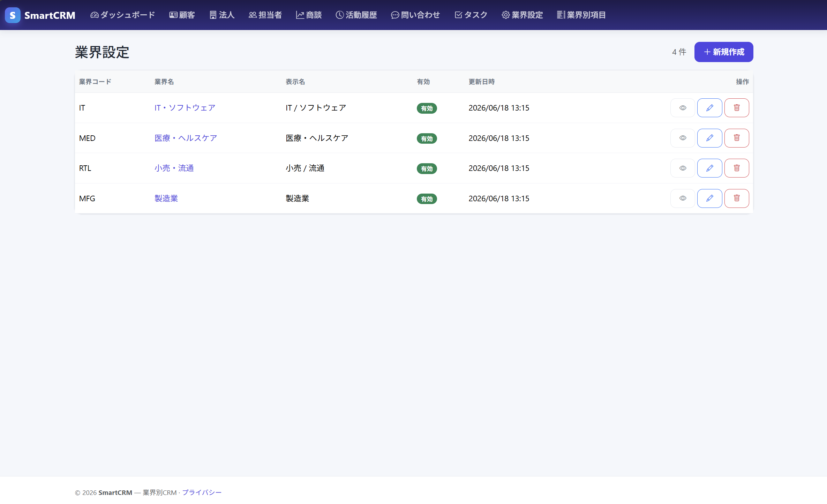Select the IT code cell

pos(82,108)
